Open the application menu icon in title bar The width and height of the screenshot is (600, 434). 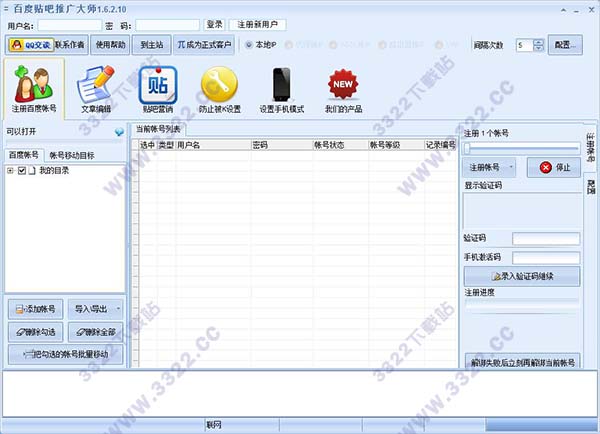point(6,8)
